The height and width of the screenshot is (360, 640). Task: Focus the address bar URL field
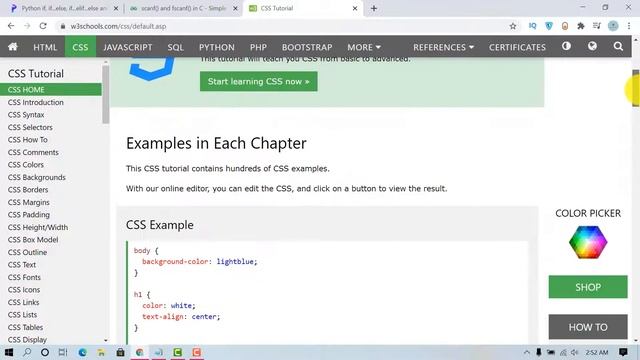281,26
